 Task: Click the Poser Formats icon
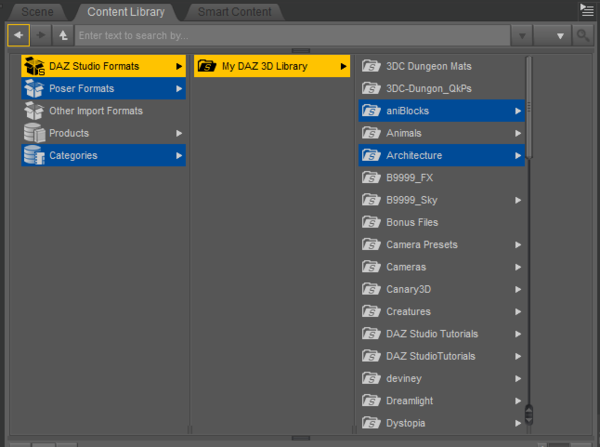click(33, 89)
